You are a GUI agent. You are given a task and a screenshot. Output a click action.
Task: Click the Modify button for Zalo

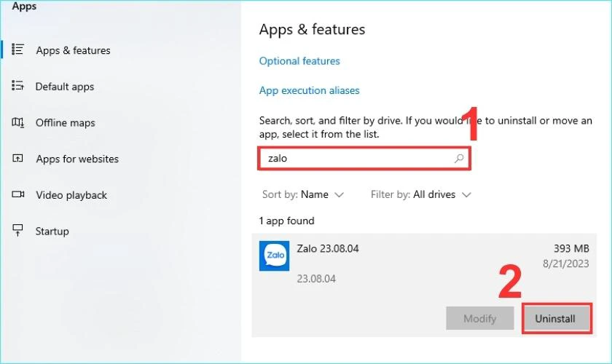(479, 318)
